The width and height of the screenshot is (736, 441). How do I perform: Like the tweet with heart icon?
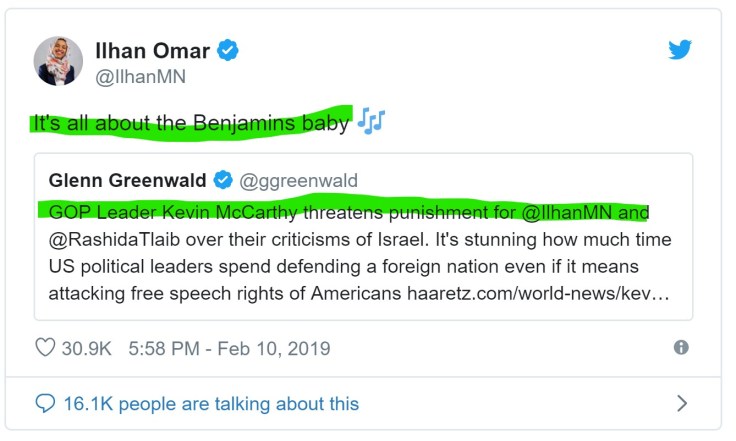[45, 349]
